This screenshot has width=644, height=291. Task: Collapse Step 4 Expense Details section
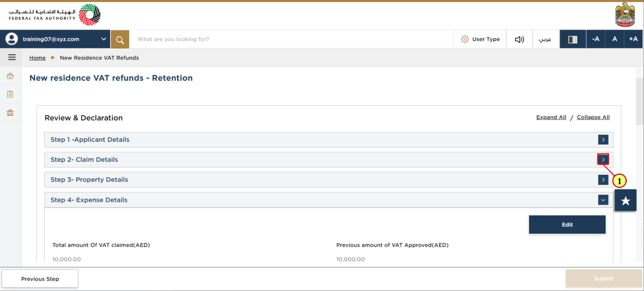tap(603, 200)
